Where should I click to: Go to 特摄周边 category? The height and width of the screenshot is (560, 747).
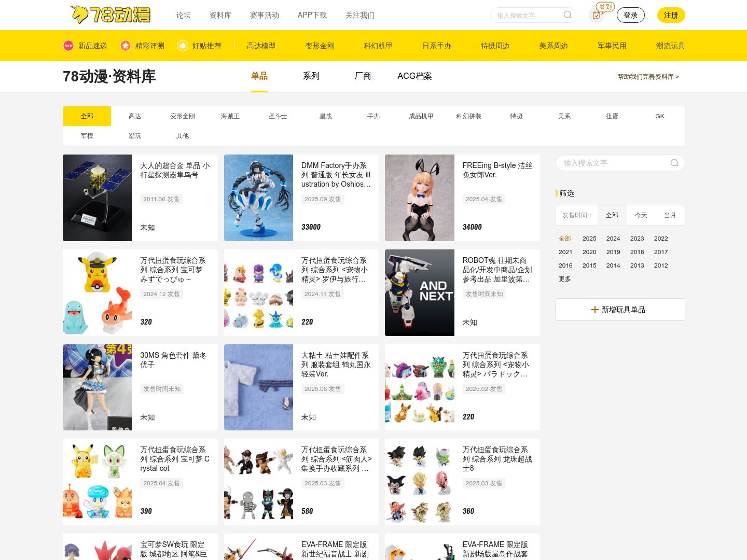pyautogui.click(x=495, y=46)
